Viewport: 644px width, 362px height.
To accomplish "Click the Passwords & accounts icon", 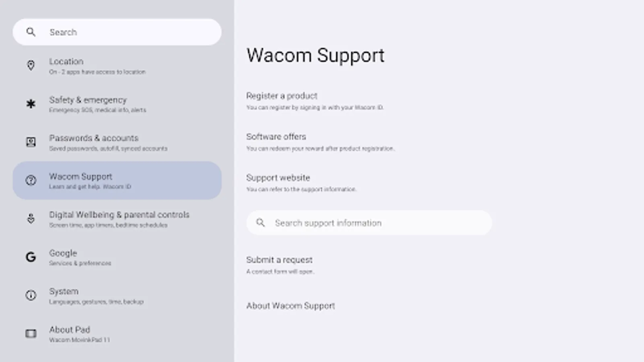I will coord(31,142).
